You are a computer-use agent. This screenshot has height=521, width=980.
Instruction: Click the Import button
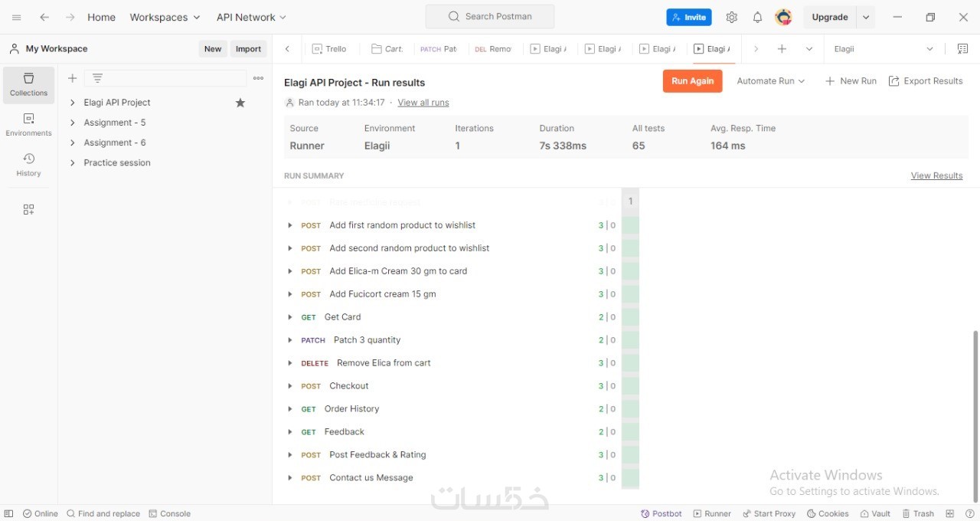click(248, 49)
